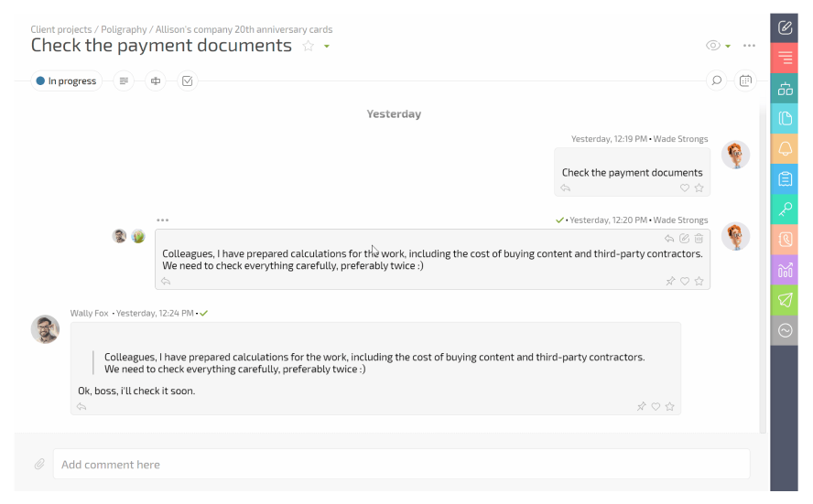
Task: Click the paper plane sidebar icon
Action: click(x=785, y=300)
